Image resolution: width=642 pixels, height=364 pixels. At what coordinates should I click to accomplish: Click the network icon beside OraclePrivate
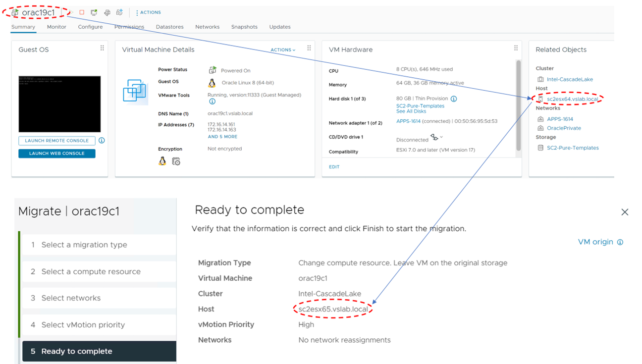click(x=540, y=128)
